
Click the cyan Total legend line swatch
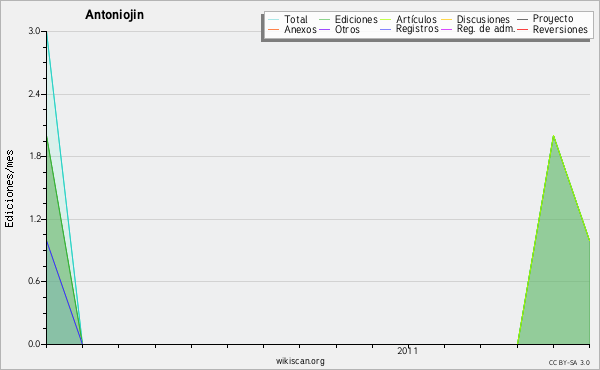tap(274, 19)
